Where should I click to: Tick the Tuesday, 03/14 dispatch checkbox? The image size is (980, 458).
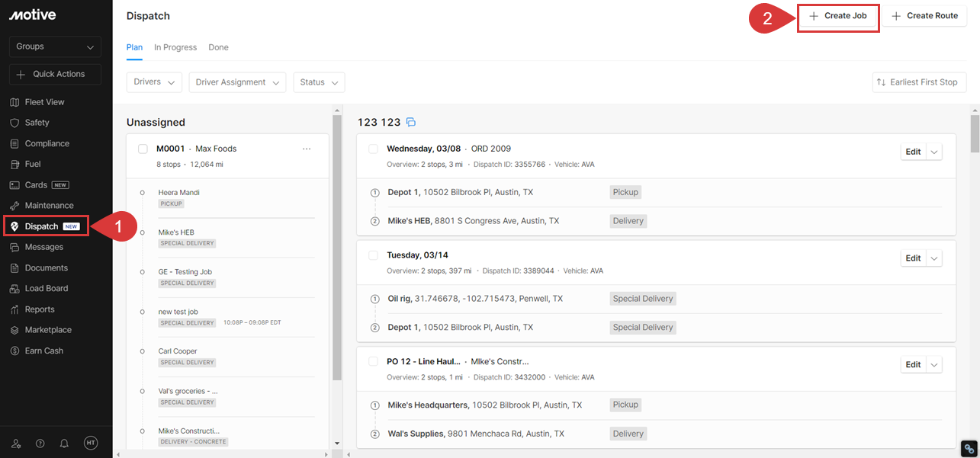pos(373,255)
